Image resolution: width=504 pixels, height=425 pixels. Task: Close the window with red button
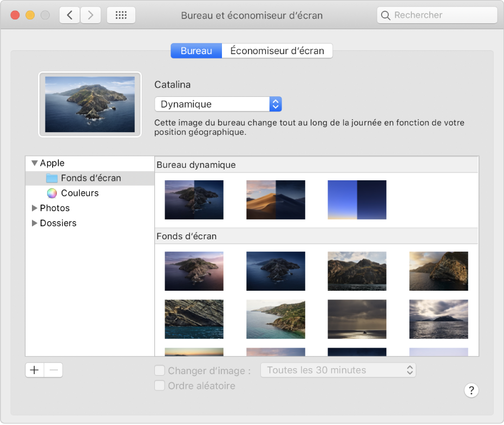[x=15, y=15]
